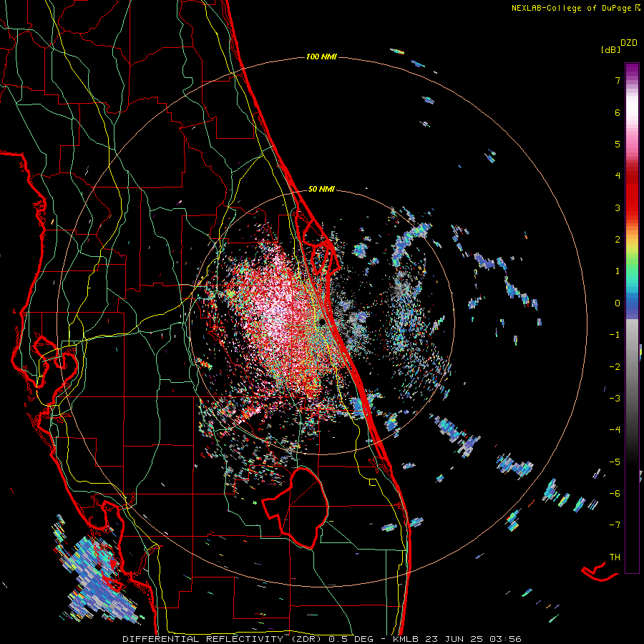Image resolution: width=644 pixels, height=644 pixels.
Task: Click the 6 value on the color scale
Action: [618, 112]
